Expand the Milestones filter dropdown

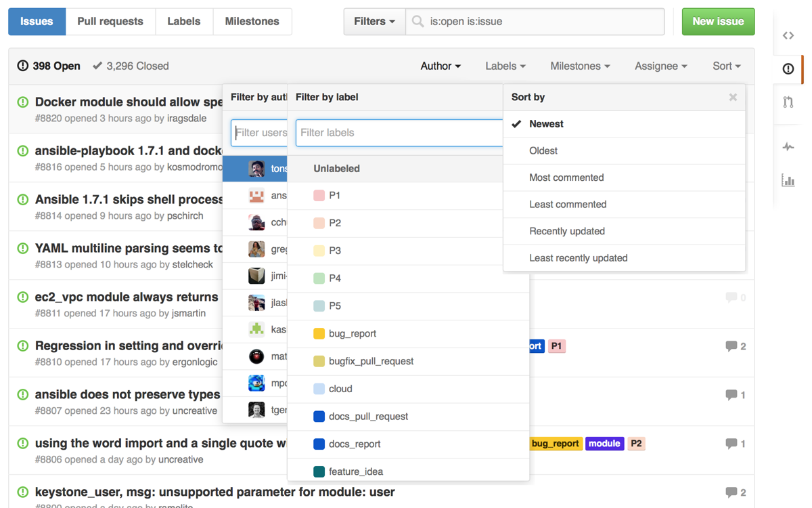[x=580, y=66]
